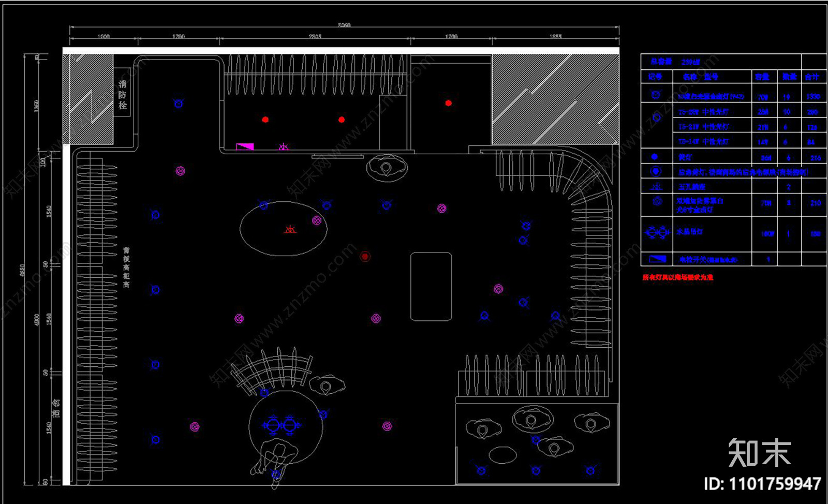The height and width of the screenshot is (504, 828).
Task: Click the T5 tube light legend symbol
Action: pos(656,117)
